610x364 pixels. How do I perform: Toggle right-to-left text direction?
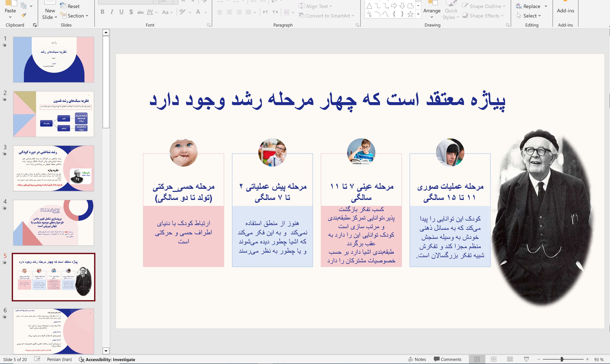pyautogui.click(x=275, y=12)
